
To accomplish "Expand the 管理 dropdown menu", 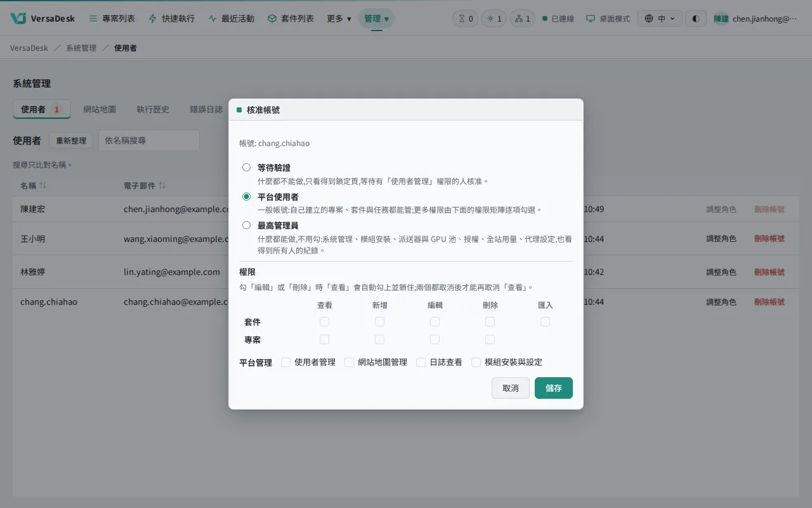I will click(376, 18).
